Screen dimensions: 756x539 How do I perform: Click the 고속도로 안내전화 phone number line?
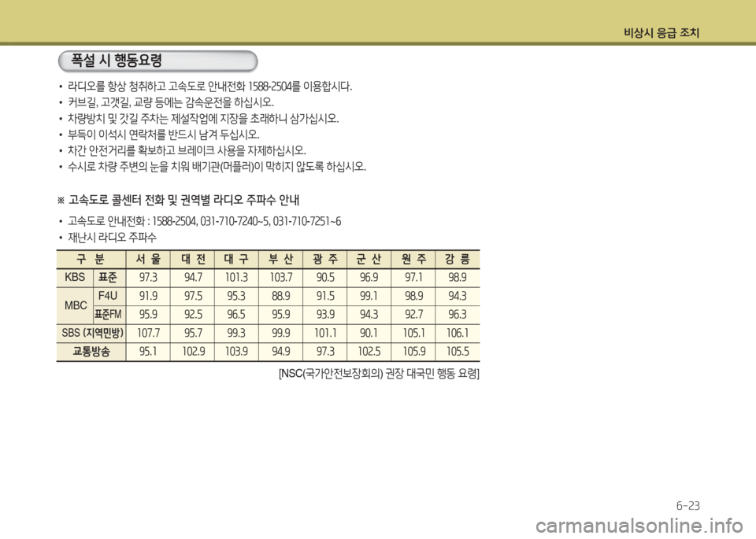coord(204,222)
